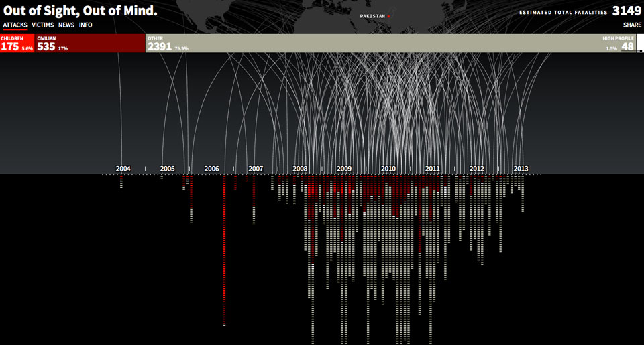Switch to the ATTACKS tab
The image size is (644, 345).
coord(15,25)
